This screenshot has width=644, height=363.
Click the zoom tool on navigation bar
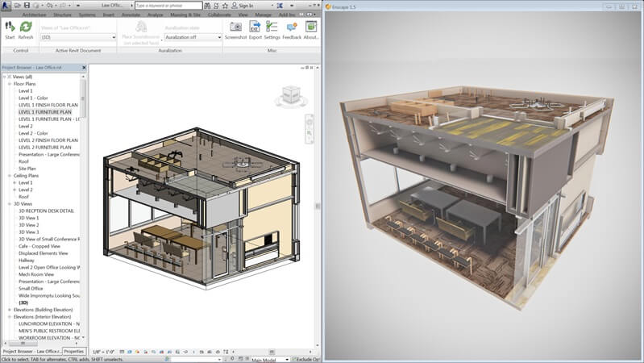(x=310, y=134)
